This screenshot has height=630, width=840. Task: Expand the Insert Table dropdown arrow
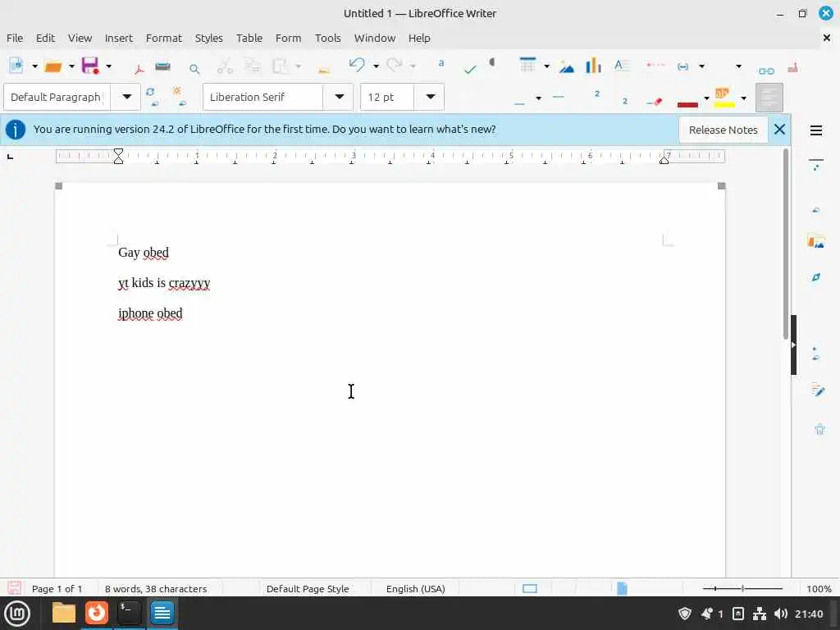point(546,66)
